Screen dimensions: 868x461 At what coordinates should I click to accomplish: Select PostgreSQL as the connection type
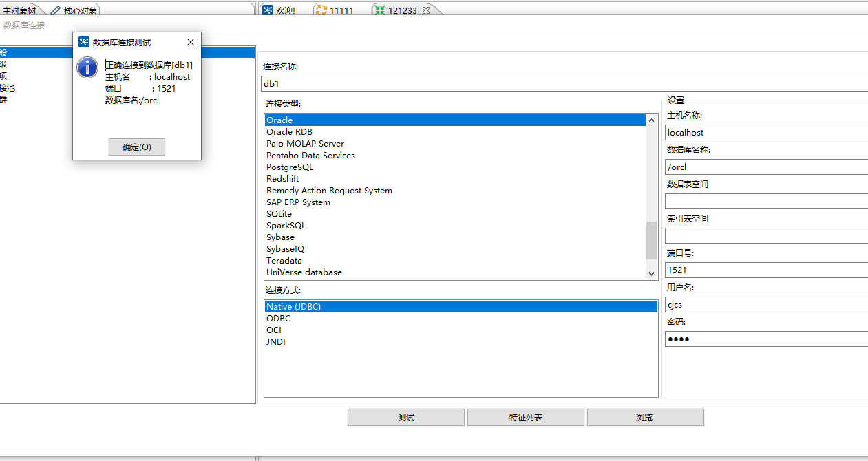click(x=289, y=167)
